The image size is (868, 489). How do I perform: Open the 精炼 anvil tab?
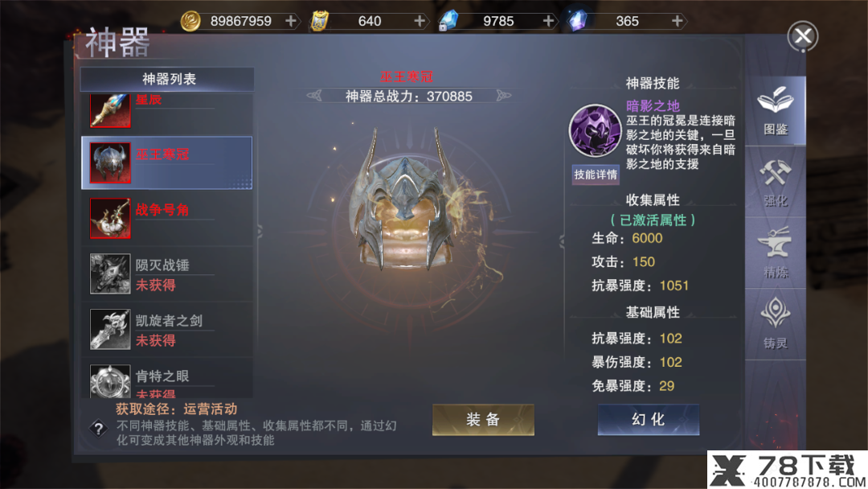click(x=775, y=253)
